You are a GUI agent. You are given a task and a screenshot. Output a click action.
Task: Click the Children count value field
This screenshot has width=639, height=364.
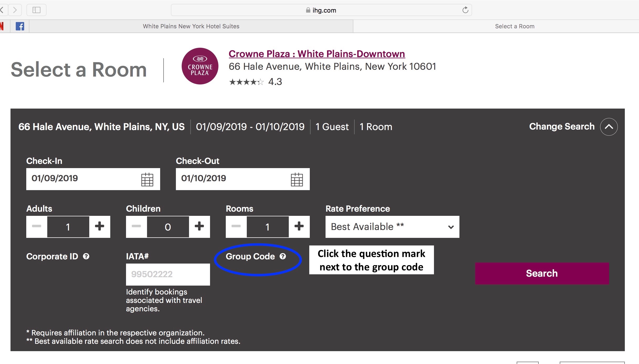(x=168, y=227)
